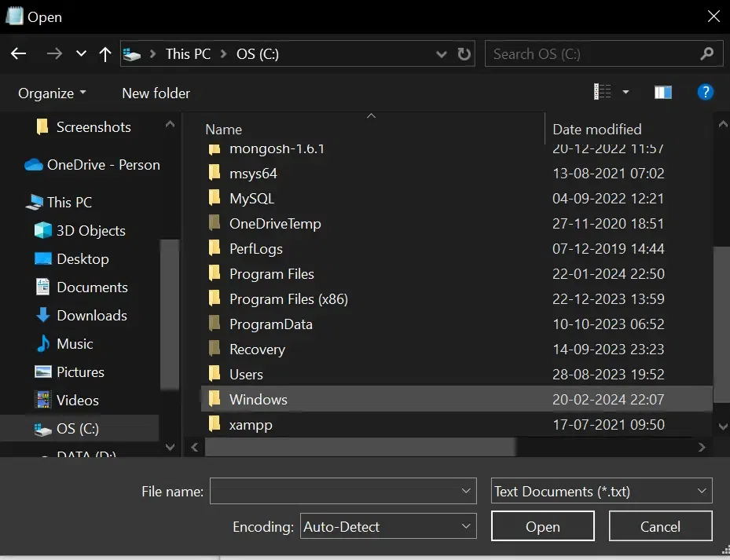730x560 pixels.
Task: Click the forward navigation arrow
Action: point(54,53)
